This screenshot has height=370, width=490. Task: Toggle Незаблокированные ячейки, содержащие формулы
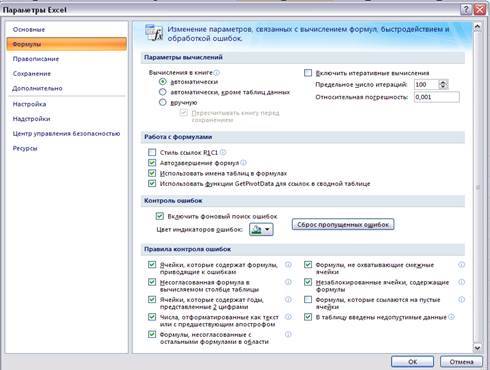[308, 282]
